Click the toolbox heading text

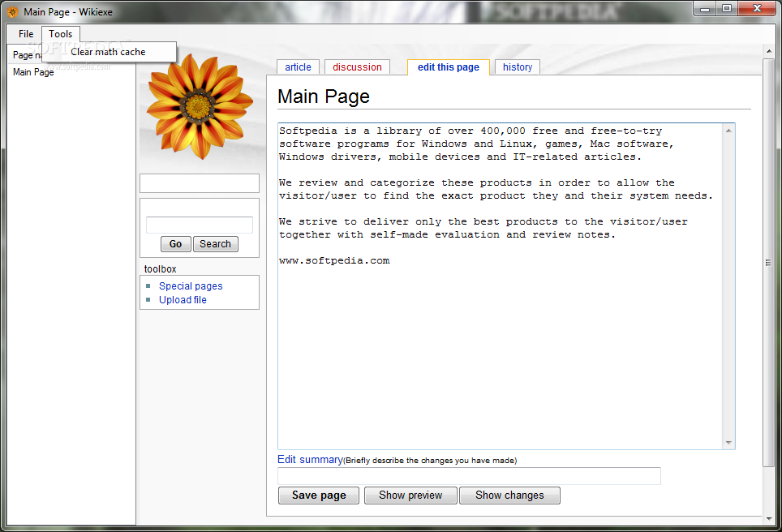tap(160, 268)
